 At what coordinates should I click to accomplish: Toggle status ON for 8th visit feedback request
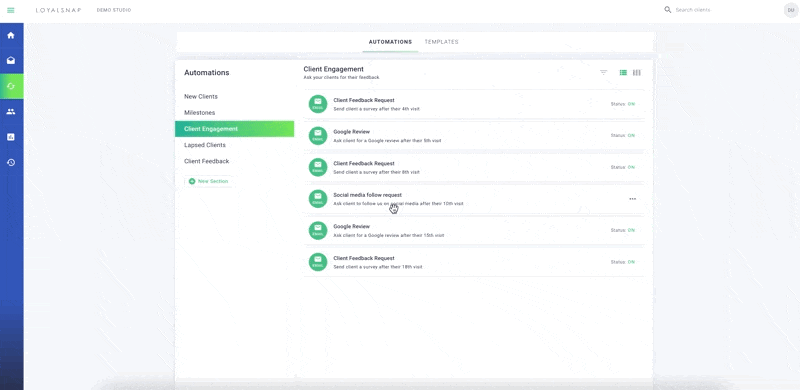(x=631, y=167)
